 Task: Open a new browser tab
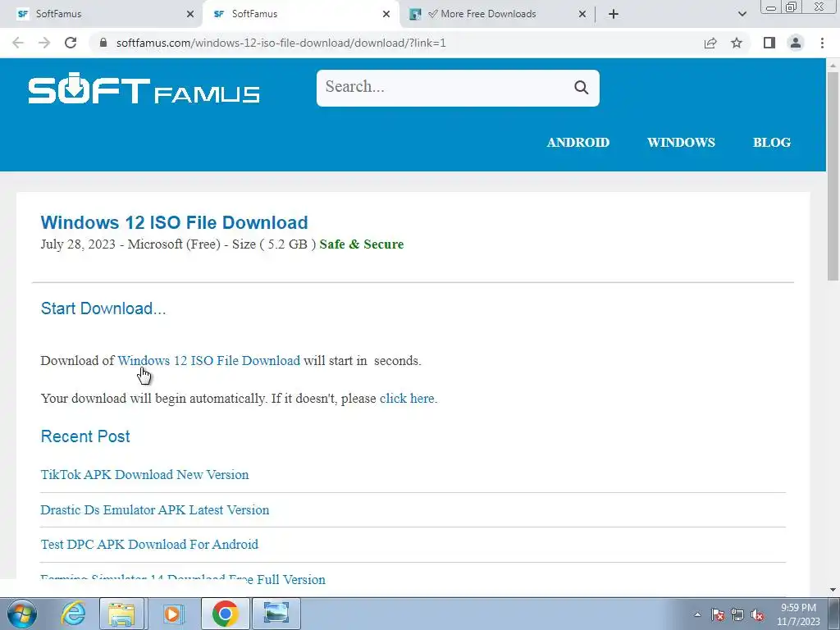[614, 14]
